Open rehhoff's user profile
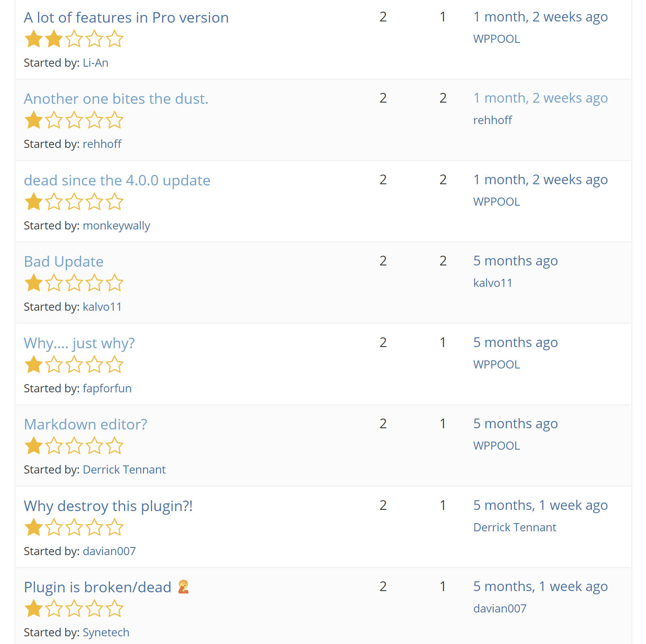Screen dimensions: 646x644 pyautogui.click(x=101, y=144)
